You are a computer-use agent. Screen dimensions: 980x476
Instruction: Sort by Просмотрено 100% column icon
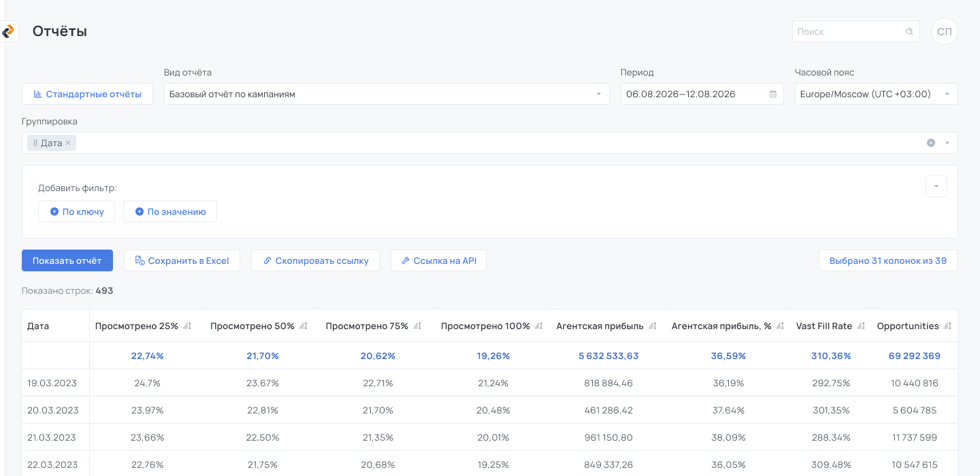538,326
